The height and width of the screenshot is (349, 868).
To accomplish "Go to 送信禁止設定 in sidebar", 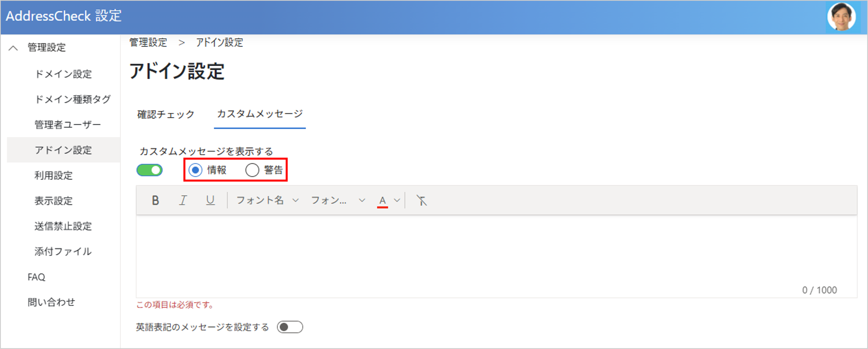I will pos(63,226).
